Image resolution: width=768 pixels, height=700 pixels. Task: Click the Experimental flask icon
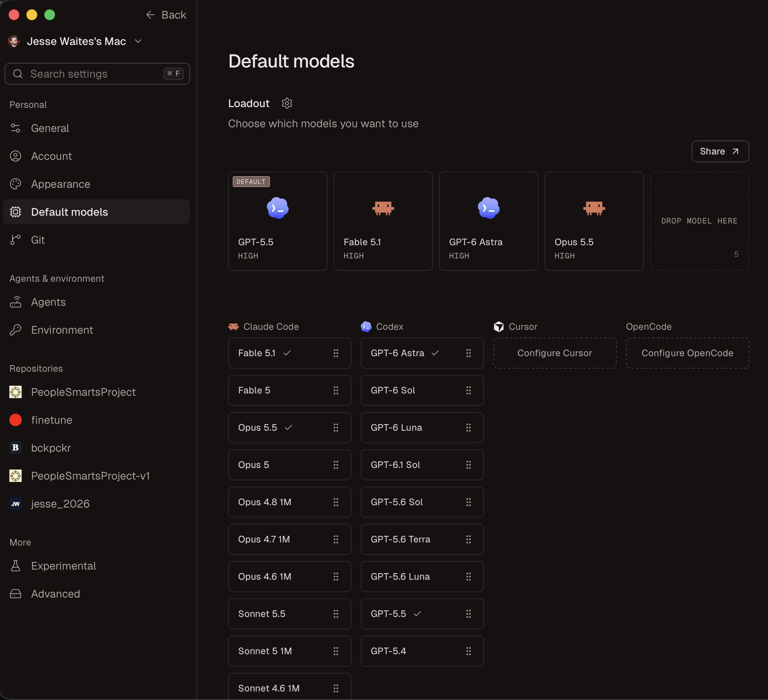pos(16,566)
